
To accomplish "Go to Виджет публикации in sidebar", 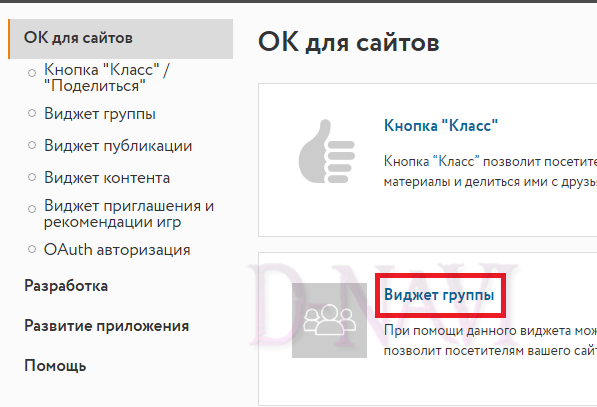I will (x=118, y=146).
